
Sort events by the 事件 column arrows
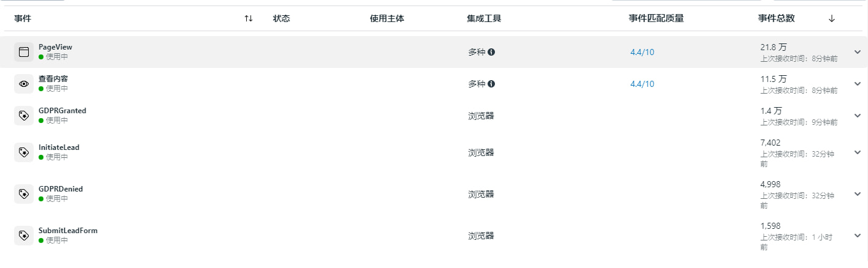[x=248, y=18]
